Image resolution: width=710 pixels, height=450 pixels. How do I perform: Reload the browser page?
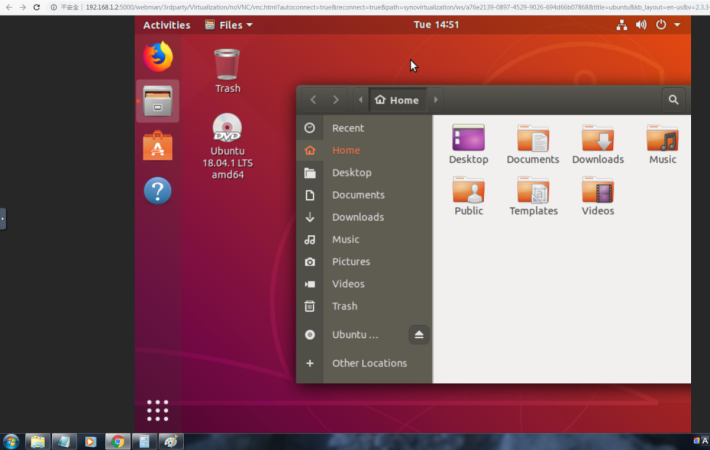[37, 7]
